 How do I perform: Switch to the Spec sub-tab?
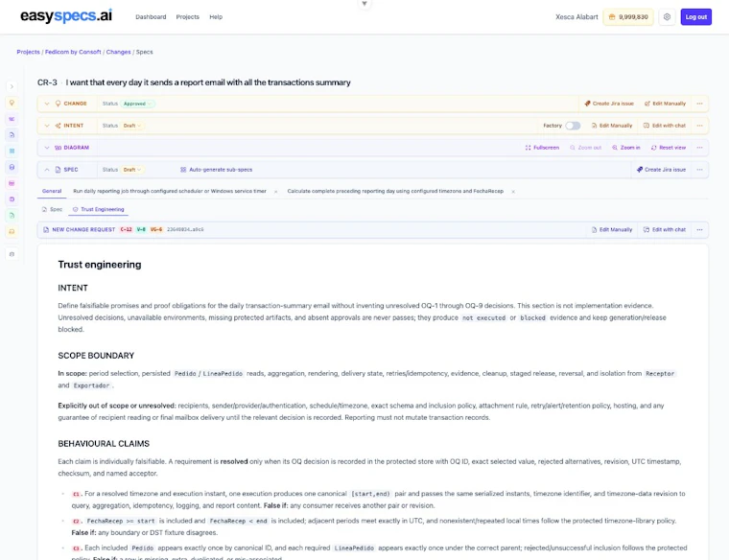pos(52,209)
